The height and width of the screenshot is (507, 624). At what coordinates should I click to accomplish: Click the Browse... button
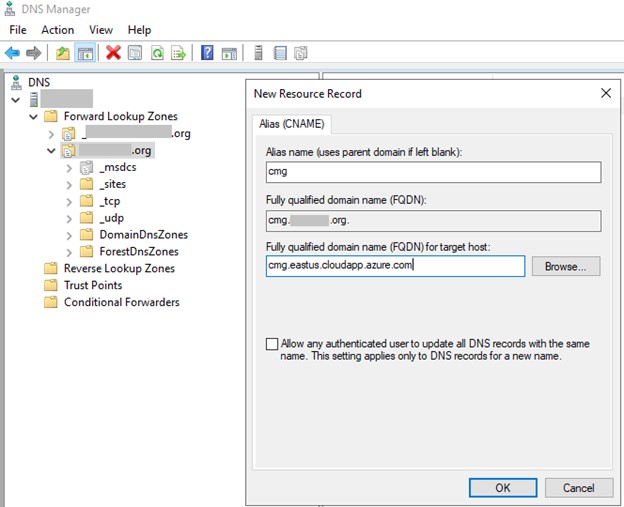[x=566, y=266]
